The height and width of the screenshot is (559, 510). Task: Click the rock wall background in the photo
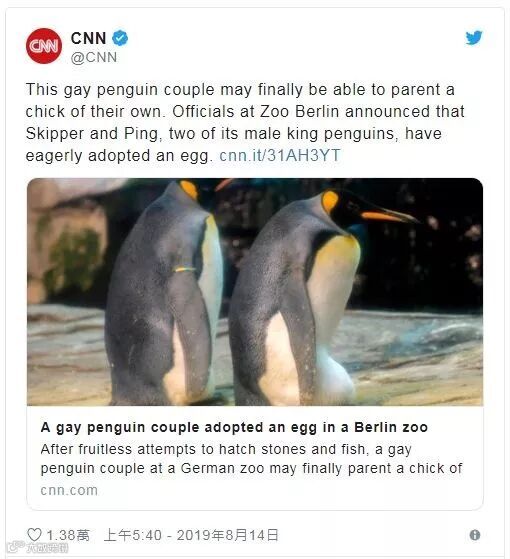pos(68,242)
